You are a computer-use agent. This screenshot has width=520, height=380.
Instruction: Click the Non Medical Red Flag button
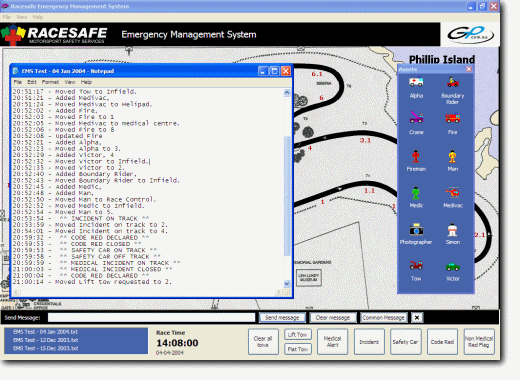tap(479, 342)
